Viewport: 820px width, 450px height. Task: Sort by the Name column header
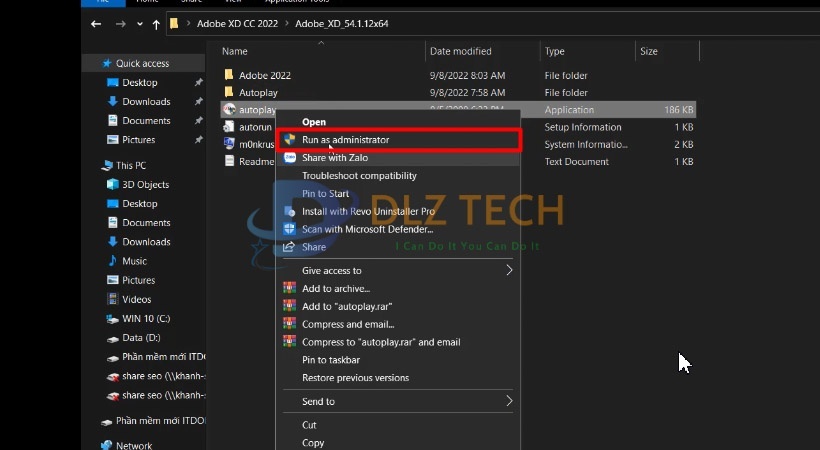pyautogui.click(x=234, y=51)
